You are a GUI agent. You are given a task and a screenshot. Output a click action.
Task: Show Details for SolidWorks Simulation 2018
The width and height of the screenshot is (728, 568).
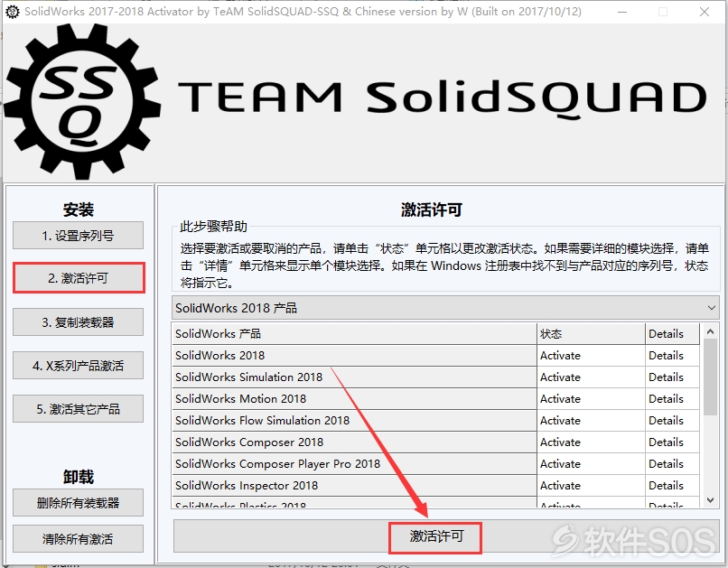pos(672,377)
